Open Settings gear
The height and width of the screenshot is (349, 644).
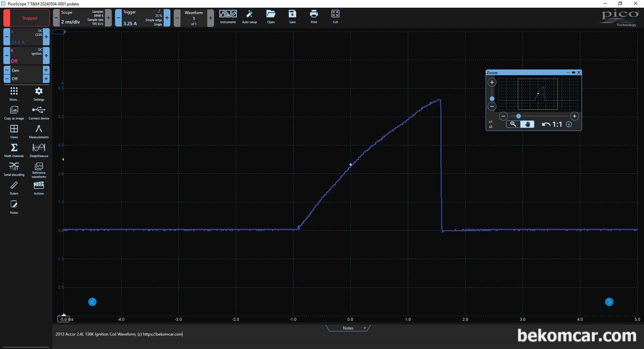coord(39,94)
